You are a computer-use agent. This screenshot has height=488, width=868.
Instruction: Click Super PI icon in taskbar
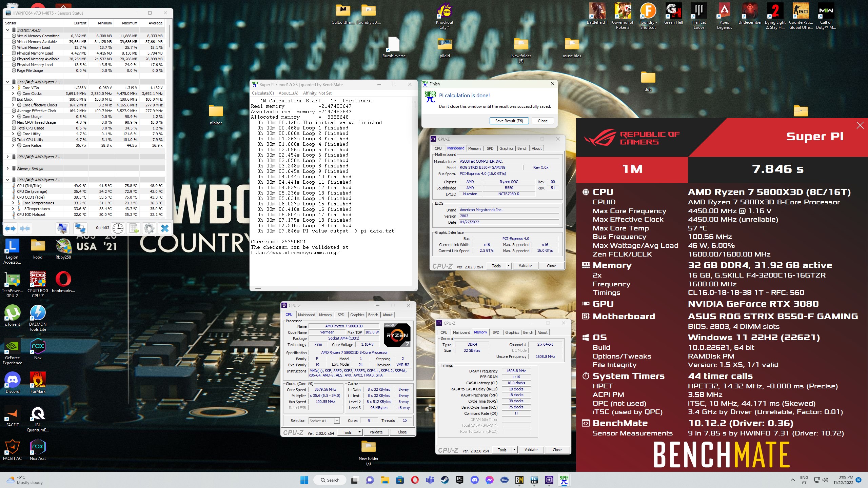point(564,480)
